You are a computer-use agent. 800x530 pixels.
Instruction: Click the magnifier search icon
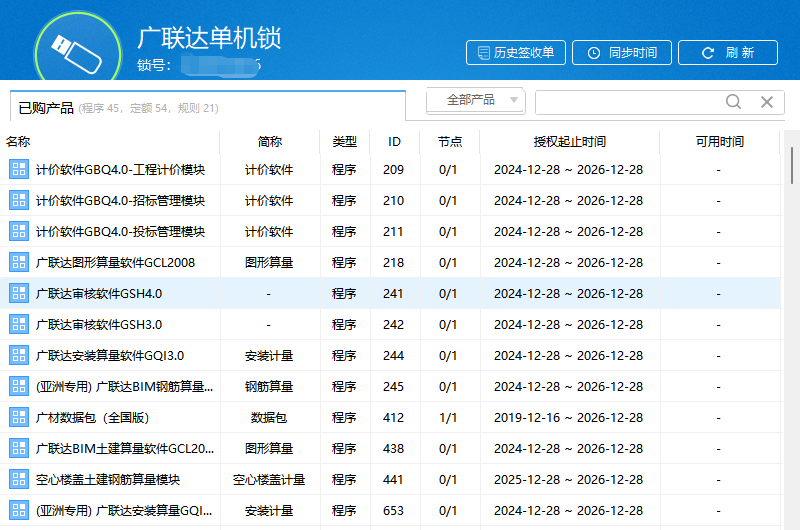[x=733, y=102]
